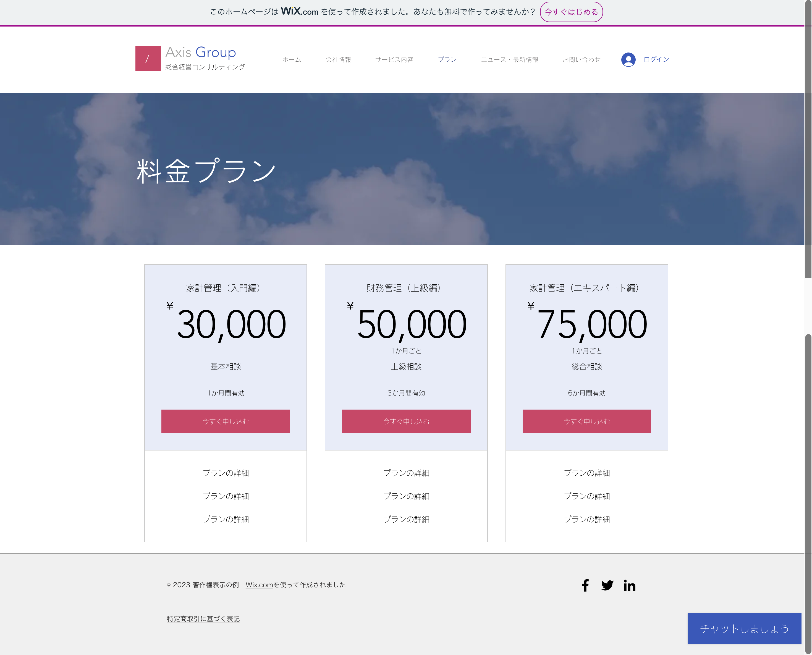Open the Wix.com link in the copyright line
This screenshot has height=655, width=812.
coord(259,585)
